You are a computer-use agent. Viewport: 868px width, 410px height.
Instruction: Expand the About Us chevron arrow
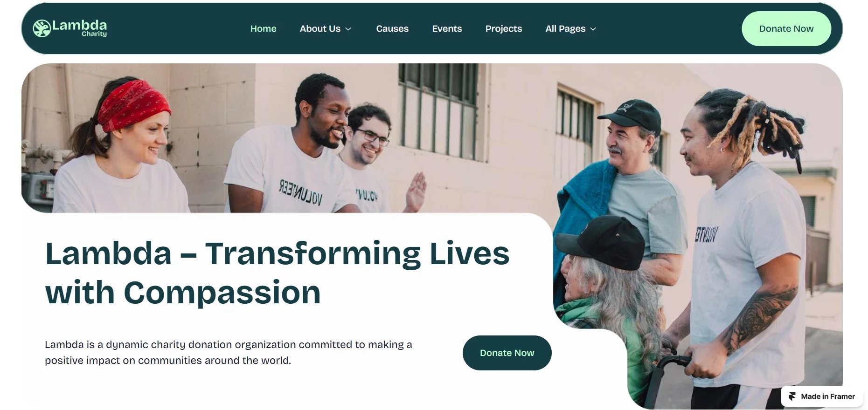(x=348, y=29)
